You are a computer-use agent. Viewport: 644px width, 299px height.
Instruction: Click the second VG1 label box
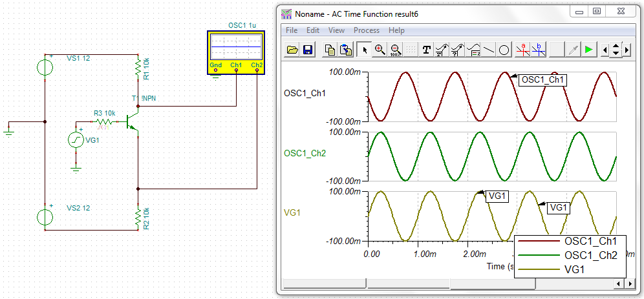click(558, 208)
